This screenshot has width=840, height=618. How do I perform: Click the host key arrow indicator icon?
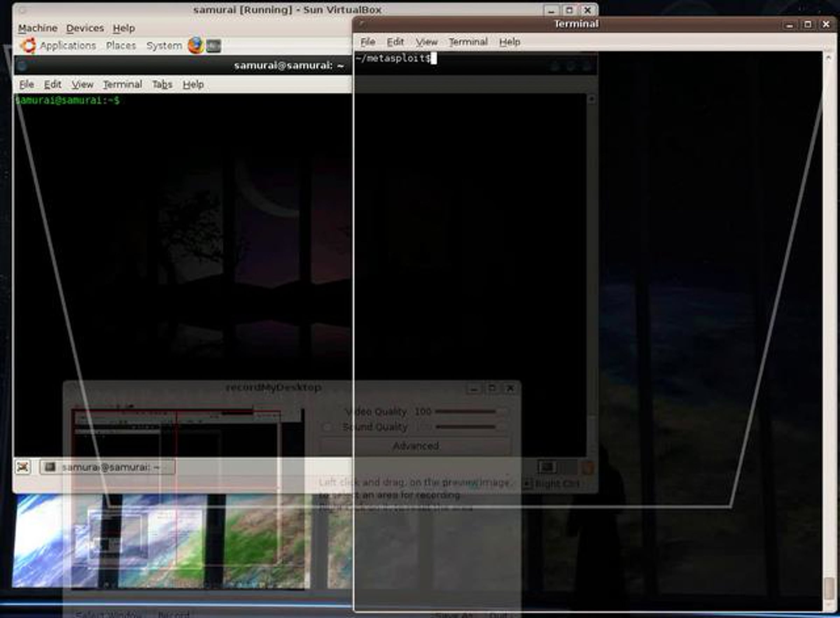tap(527, 483)
